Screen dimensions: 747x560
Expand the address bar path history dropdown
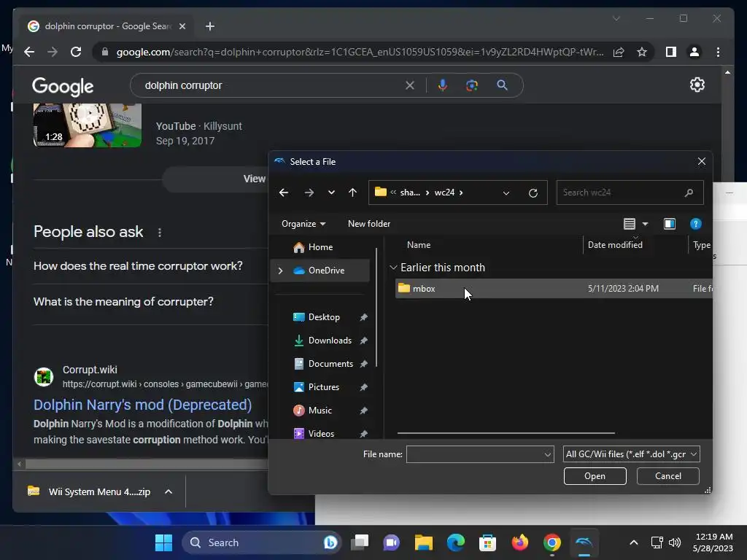tap(506, 192)
